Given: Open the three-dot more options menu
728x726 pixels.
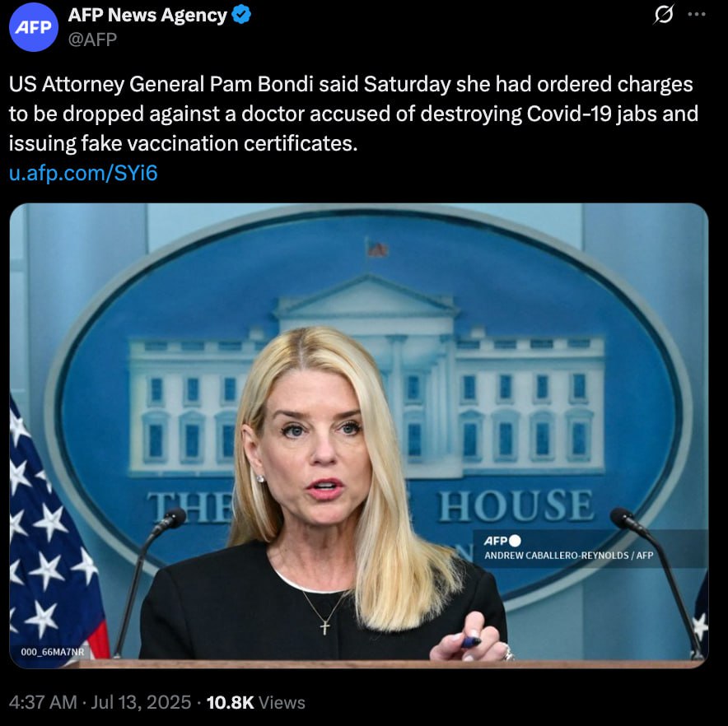Looking at the screenshot, I should tap(697, 14).
